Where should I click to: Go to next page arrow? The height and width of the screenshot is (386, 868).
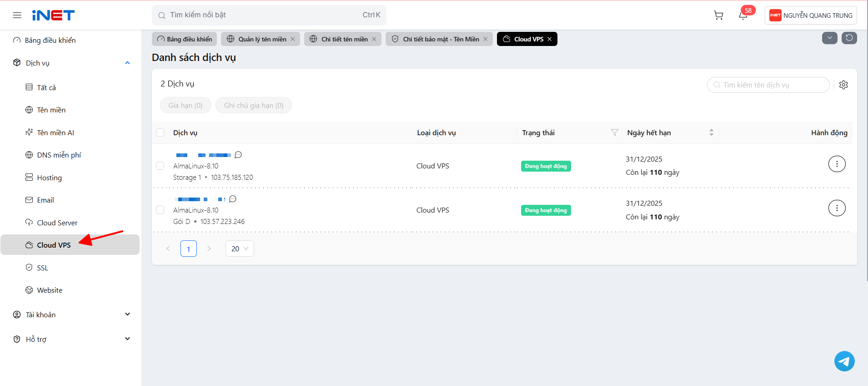point(209,249)
